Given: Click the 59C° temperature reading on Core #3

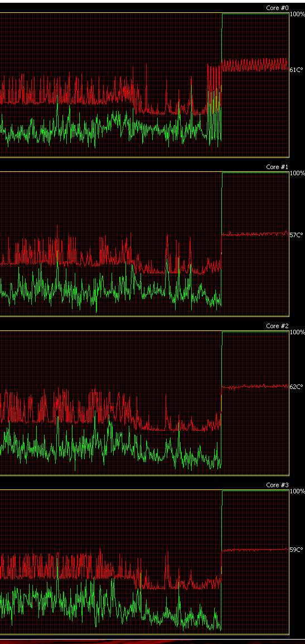Looking at the screenshot, I should 297,550.
